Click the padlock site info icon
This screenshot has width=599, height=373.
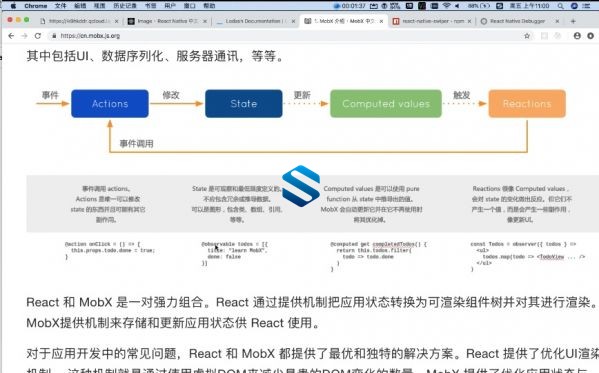tap(54, 36)
